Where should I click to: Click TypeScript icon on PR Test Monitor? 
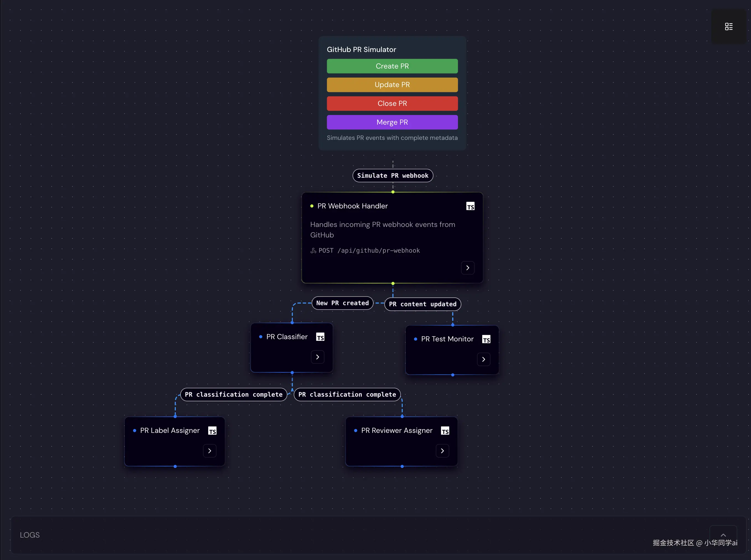[x=486, y=339]
